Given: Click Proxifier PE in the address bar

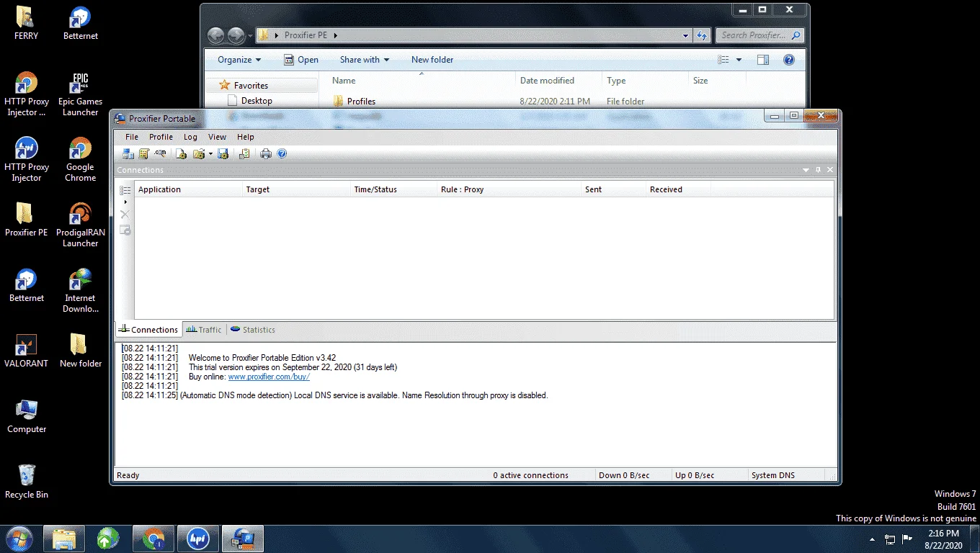Looking at the screenshot, I should (x=306, y=35).
